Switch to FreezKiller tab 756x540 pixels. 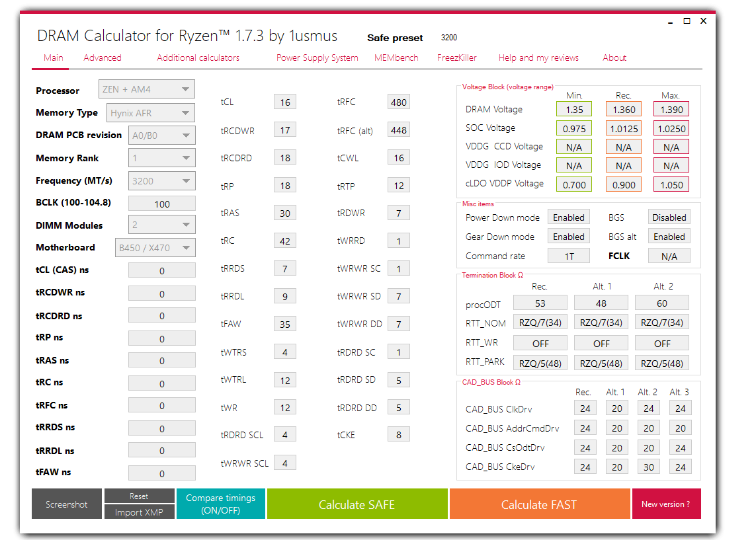click(456, 58)
